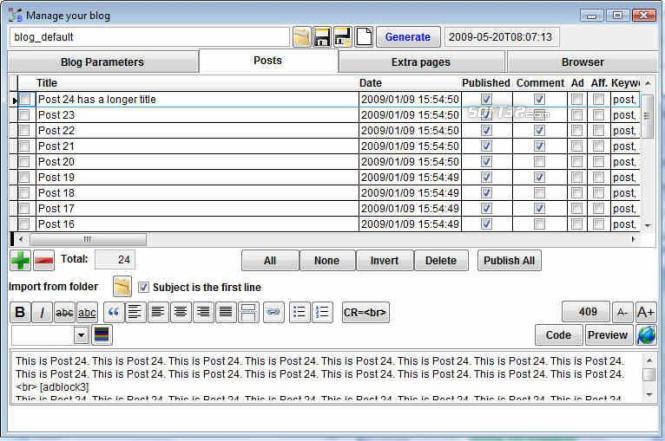This screenshot has height=441, width=665.
Task: Deselect posts with None button
Action: coord(327,260)
